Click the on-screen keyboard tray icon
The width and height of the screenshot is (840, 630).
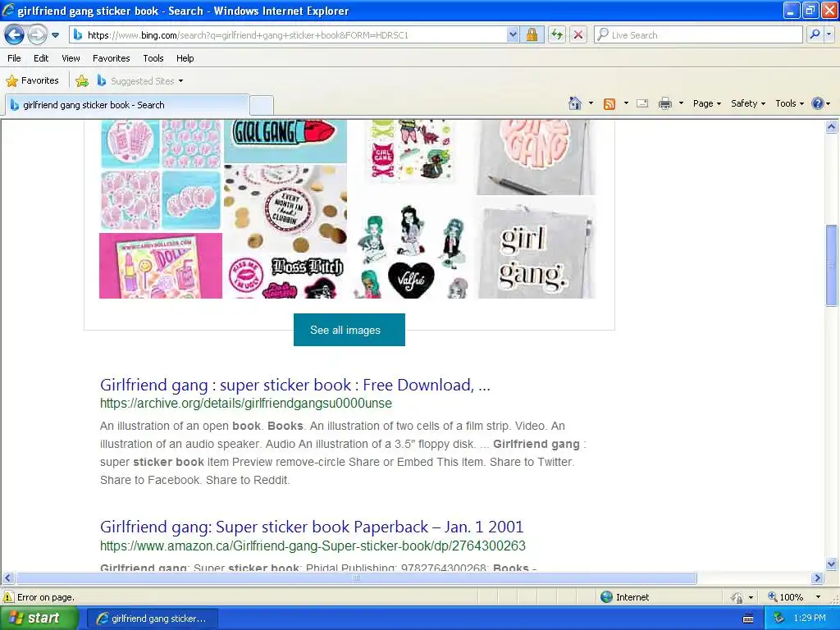pos(748,619)
